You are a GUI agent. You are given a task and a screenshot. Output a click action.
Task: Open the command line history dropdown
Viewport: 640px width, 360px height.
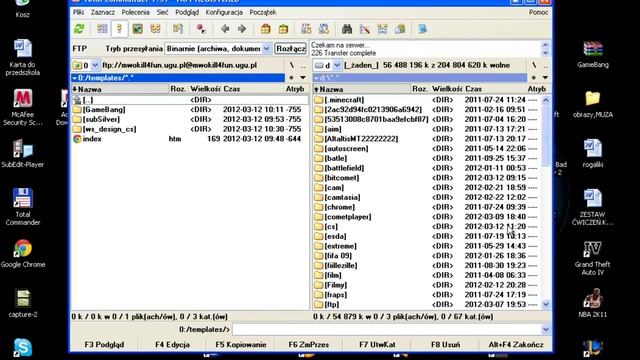tap(546, 329)
